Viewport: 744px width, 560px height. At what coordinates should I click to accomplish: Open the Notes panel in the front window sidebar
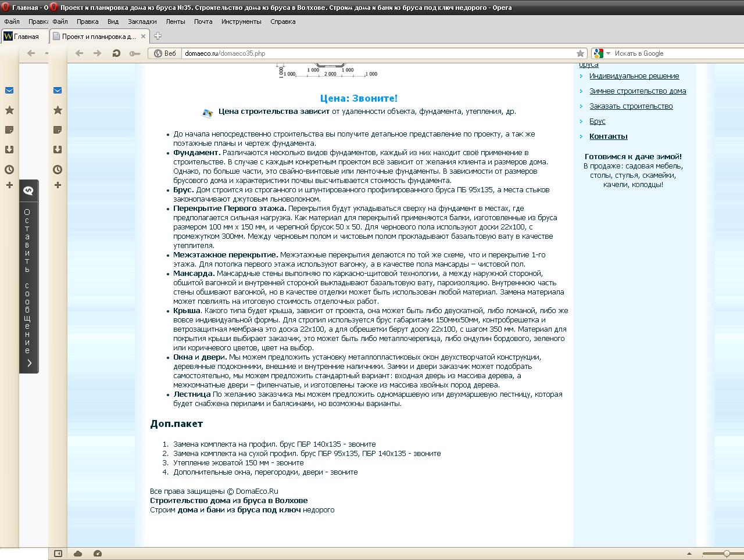58,130
